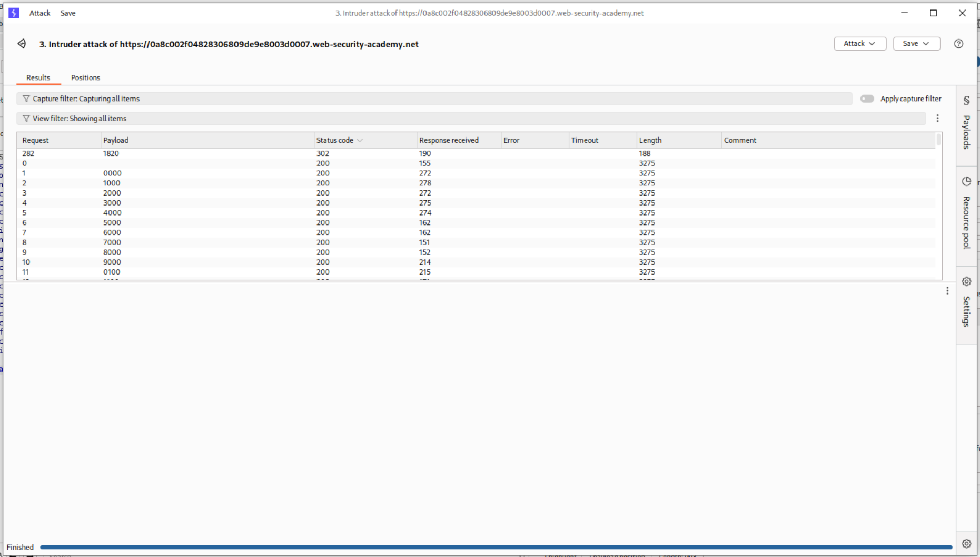Open the Settings side panel

966,303
